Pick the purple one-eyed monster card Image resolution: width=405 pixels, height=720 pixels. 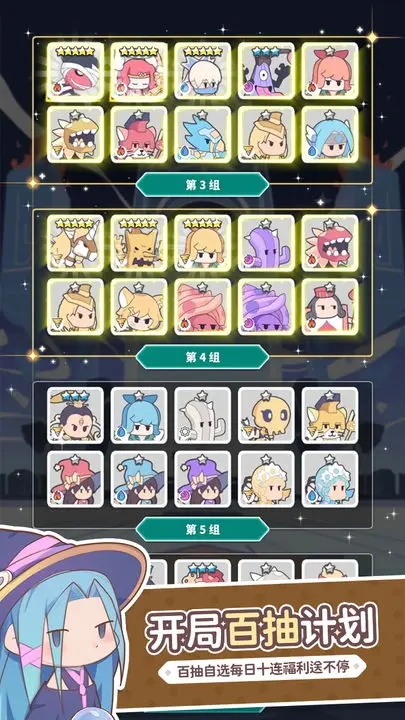pos(266,71)
